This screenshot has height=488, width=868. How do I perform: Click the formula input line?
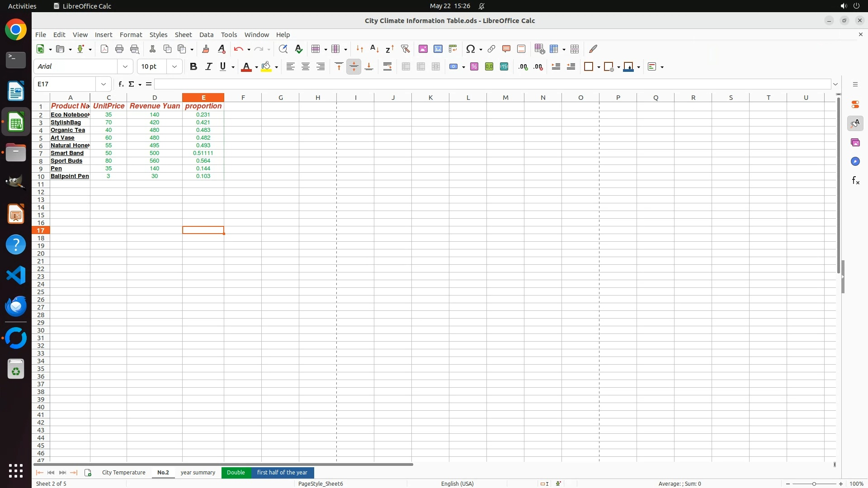pos(492,84)
